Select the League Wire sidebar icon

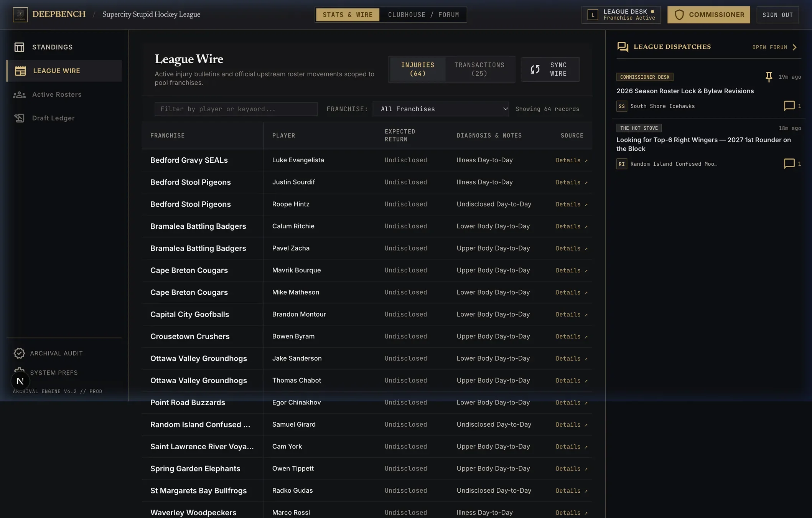[x=20, y=71]
